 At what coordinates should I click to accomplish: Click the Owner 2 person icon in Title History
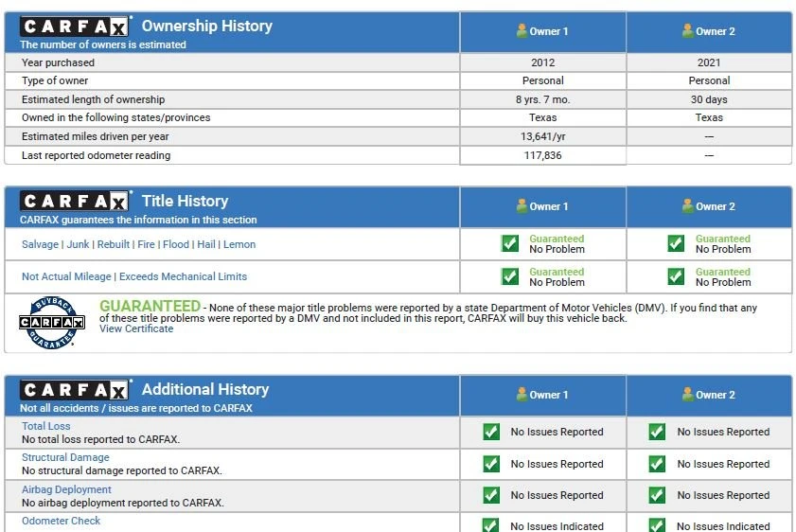687,205
